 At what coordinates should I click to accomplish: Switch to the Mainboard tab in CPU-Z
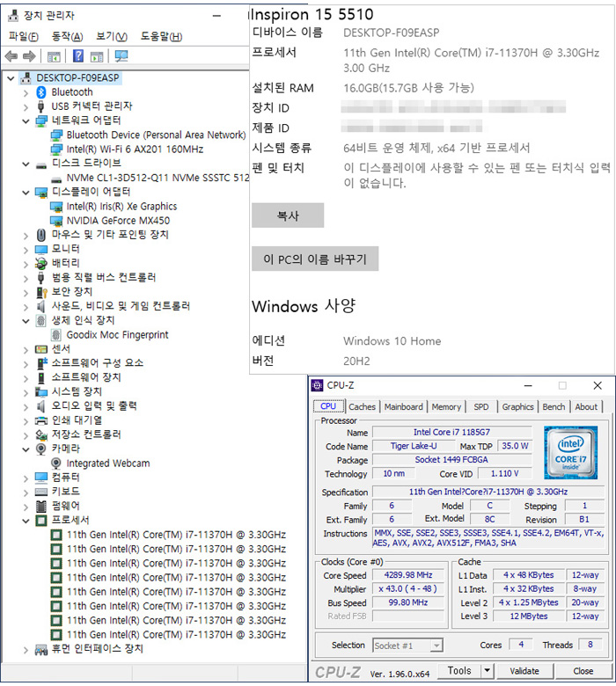[x=403, y=407]
